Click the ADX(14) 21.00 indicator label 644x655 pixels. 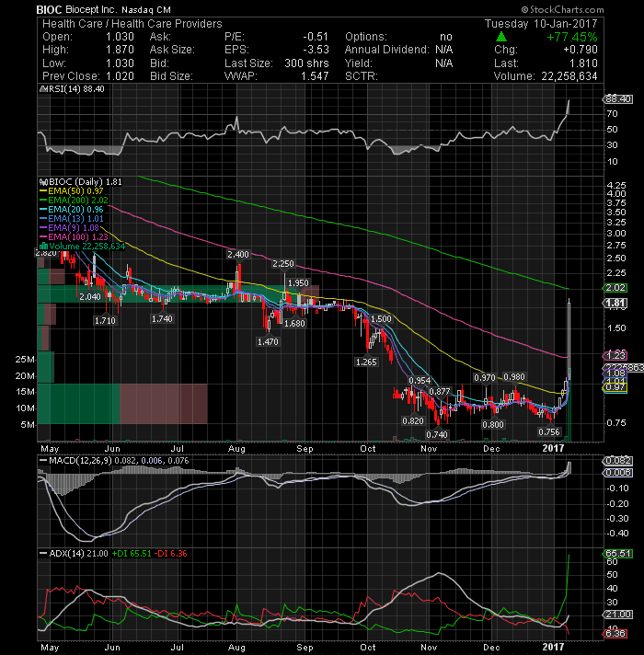tap(74, 554)
